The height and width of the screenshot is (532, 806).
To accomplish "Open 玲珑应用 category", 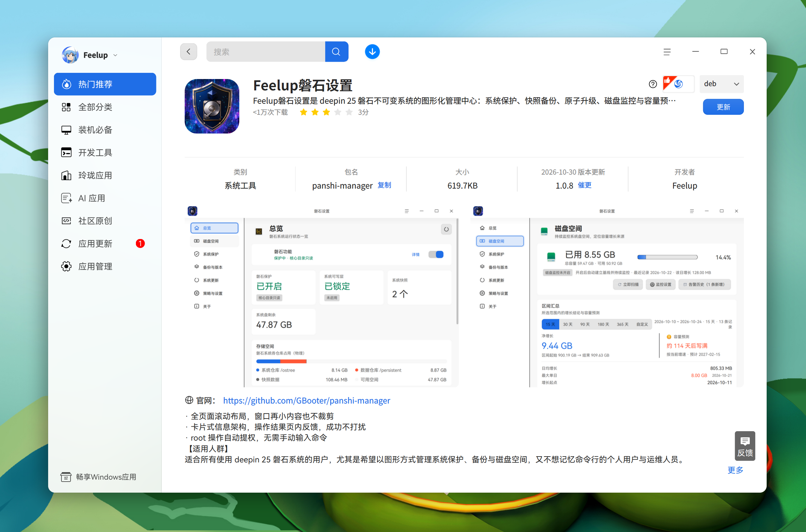I will tap(105, 175).
